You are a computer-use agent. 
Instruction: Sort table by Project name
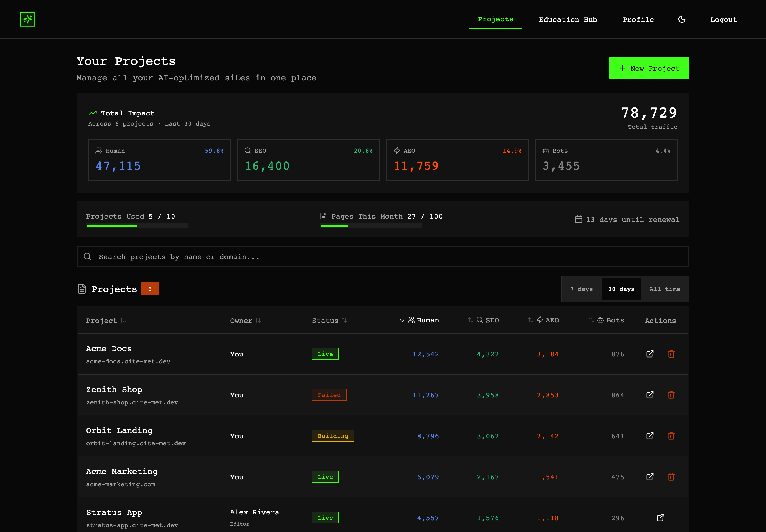pos(106,321)
